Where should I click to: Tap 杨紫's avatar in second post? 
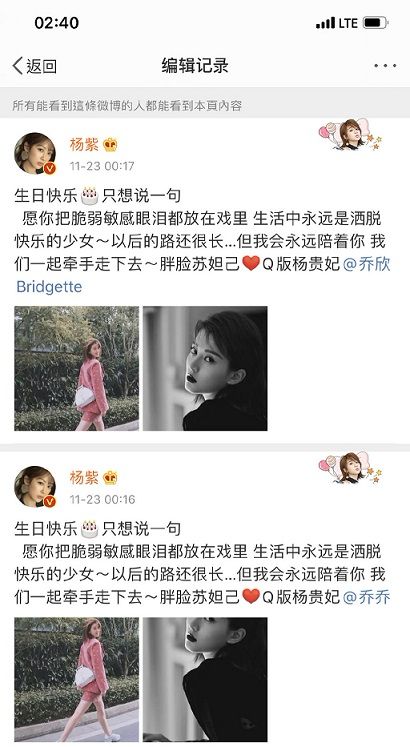[x=35, y=486]
